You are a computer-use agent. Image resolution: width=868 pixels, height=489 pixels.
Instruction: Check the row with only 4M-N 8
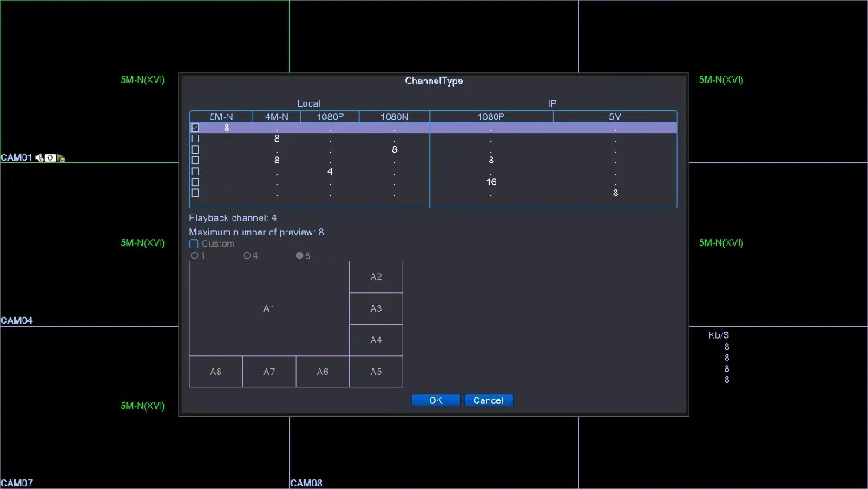[x=194, y=138]
